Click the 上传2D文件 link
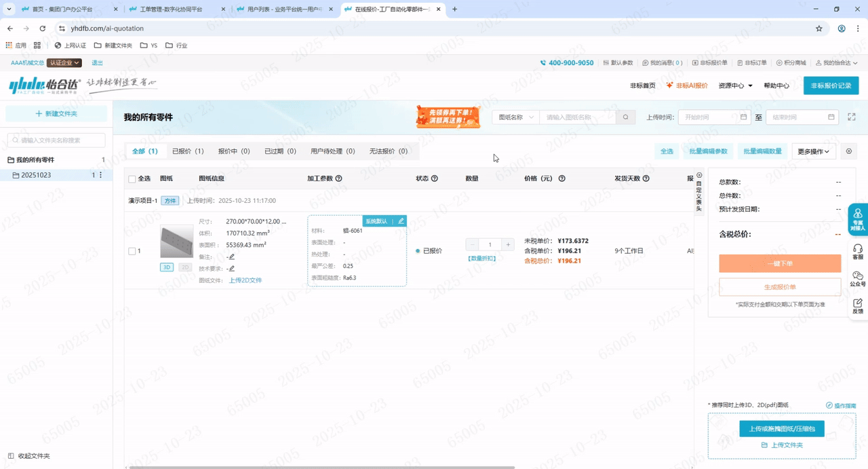 (245, 280)
